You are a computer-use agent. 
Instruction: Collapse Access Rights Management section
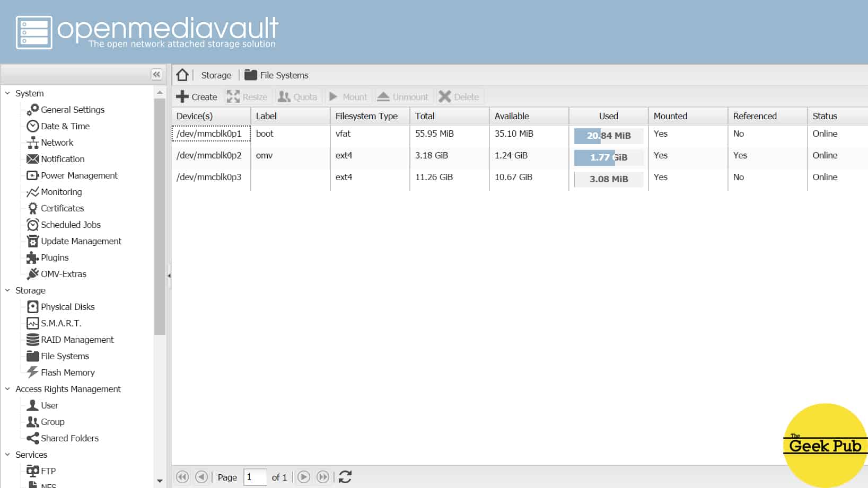pyautogui.click(x=7, y=388)
